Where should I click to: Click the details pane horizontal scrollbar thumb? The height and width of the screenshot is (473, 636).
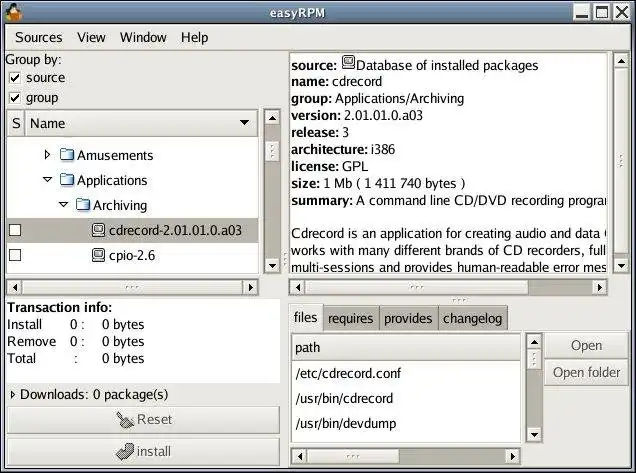(x=417, y=288)
